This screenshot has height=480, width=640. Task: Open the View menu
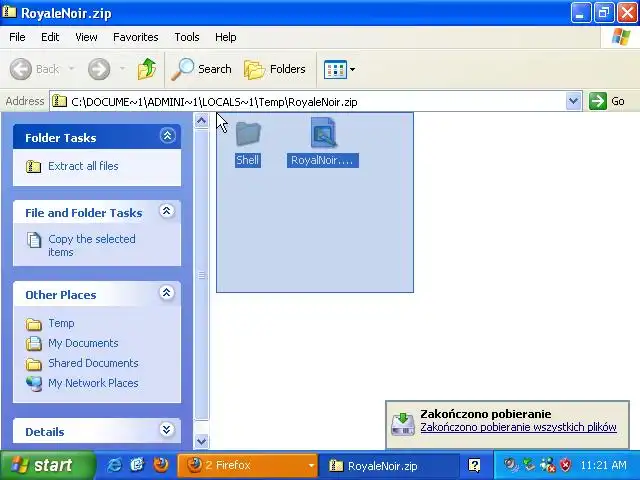point(86,37)
